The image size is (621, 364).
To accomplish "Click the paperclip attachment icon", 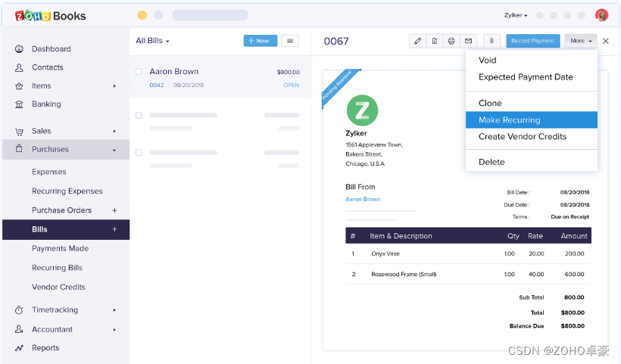I will click(x=491, y=41).
